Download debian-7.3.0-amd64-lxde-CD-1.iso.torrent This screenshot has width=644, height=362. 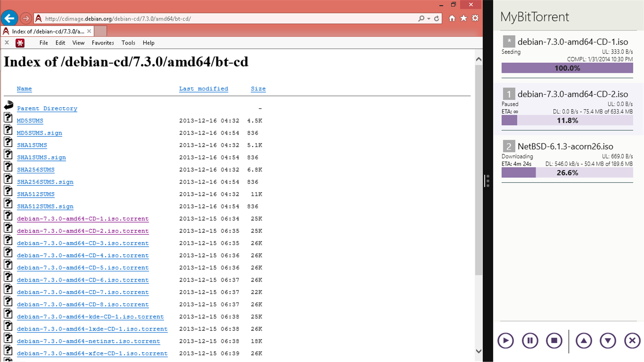(x=92, y=329)
